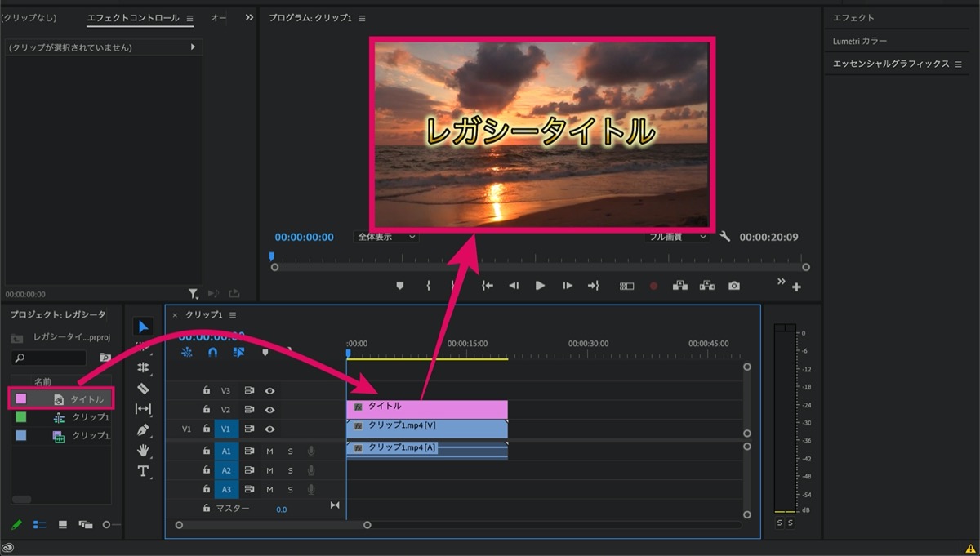Click the Mark In brace button
This screenshot has height=556, width=980.
428,286
